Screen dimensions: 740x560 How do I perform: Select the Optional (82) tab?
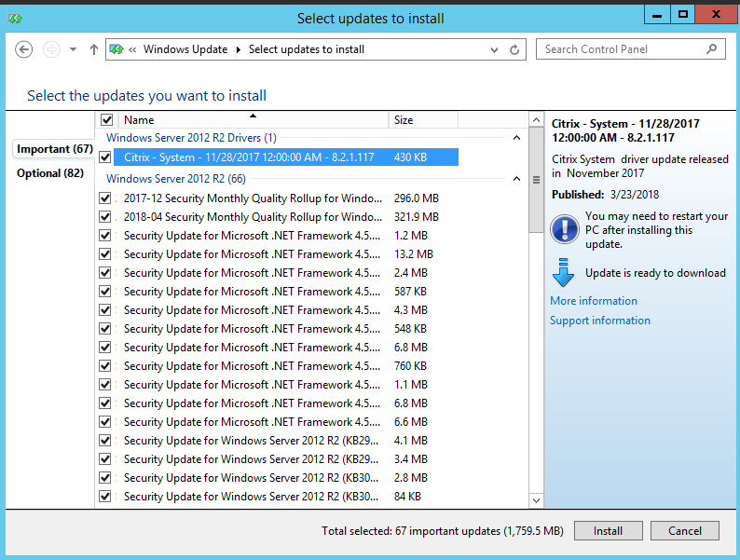tap(50, 173)
